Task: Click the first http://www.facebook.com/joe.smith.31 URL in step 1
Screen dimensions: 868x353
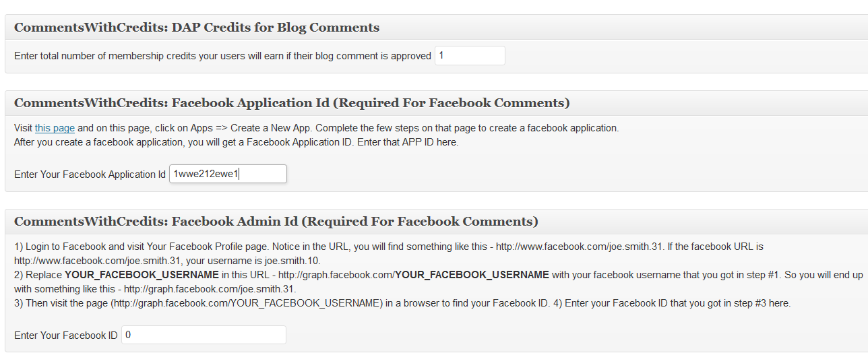Action: (x=580, y=247)
